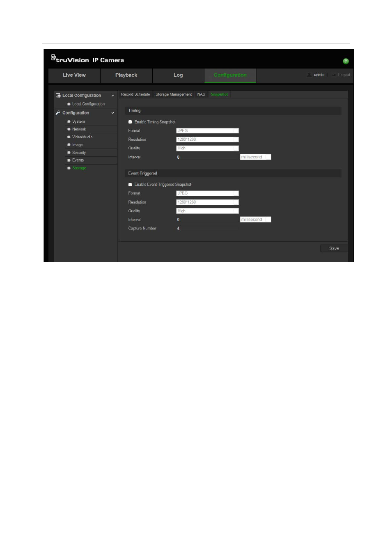
Task: Open the Timing Quality dropdown
Action: 207,149
